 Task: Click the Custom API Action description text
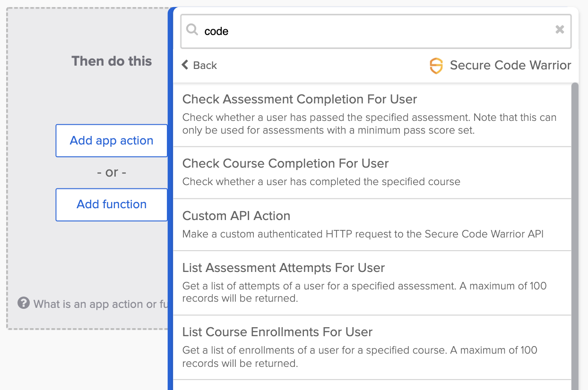(363, 234)
